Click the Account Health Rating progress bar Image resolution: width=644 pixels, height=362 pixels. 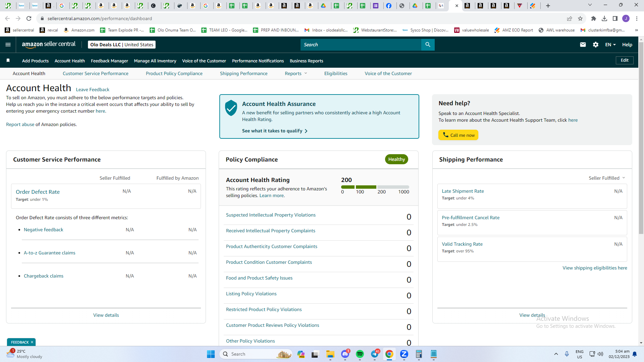tap(375, 187)
